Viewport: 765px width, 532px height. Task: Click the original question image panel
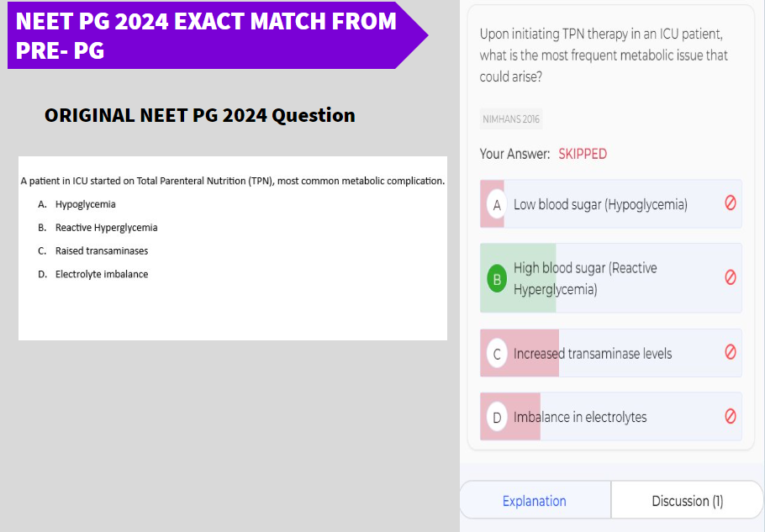click(233, 248)
